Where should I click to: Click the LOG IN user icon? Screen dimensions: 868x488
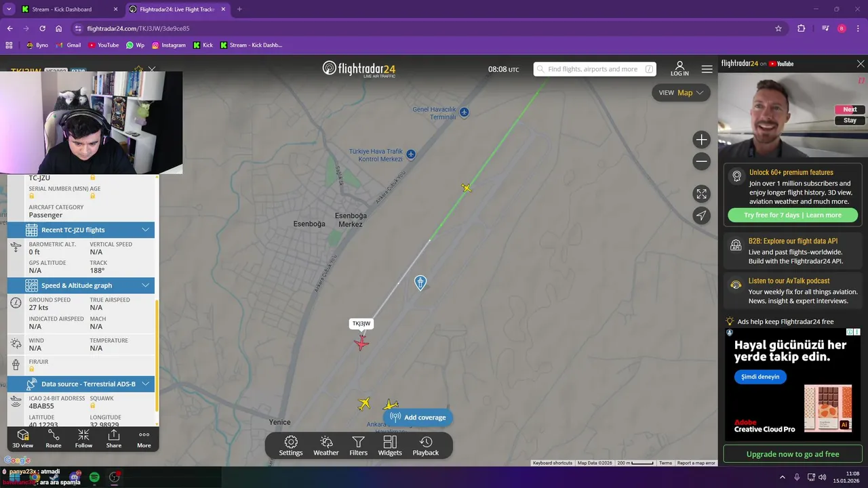679,68
